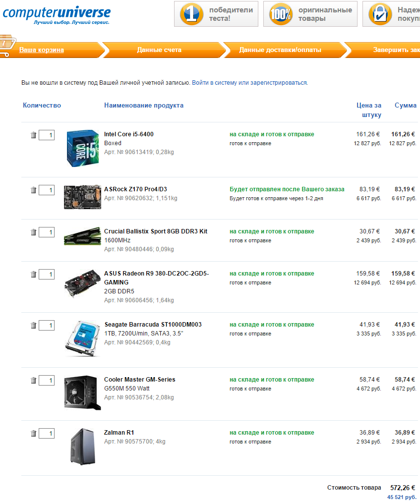Click the secure shopping lock badge
Viewport: 420px width, 504px height.
pyautogui.click(x=391, y=14)
